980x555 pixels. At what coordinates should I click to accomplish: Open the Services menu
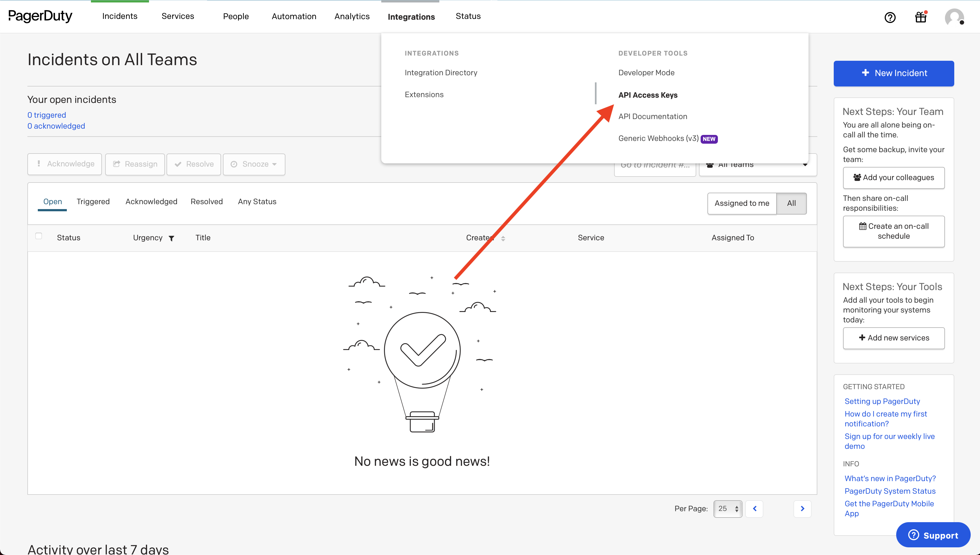[178, 16]
